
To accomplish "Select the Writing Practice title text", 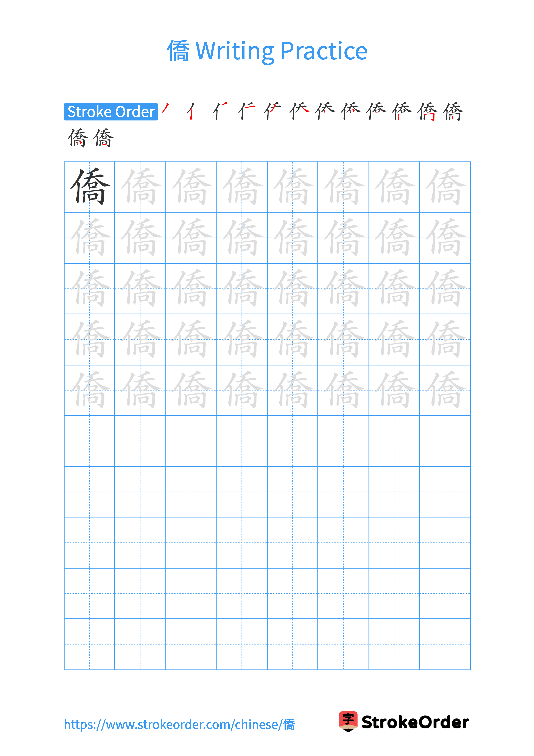I will click(x=268, y=35).
